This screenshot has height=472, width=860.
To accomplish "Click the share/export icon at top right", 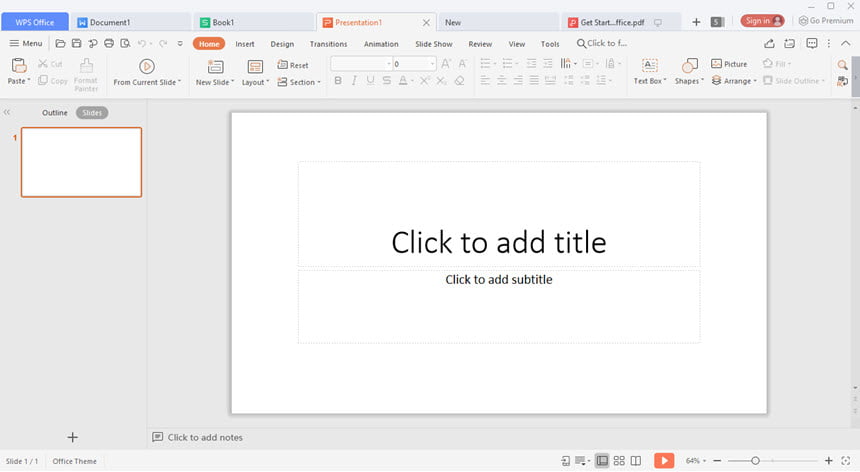I will click(770, 43).
